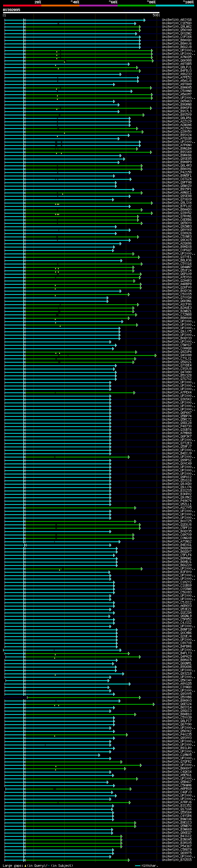The width and height of the screenshot is (197, 868).
Task: Click the green alignment bar for UniRef100_Q4S088
Action: (90, 355)
